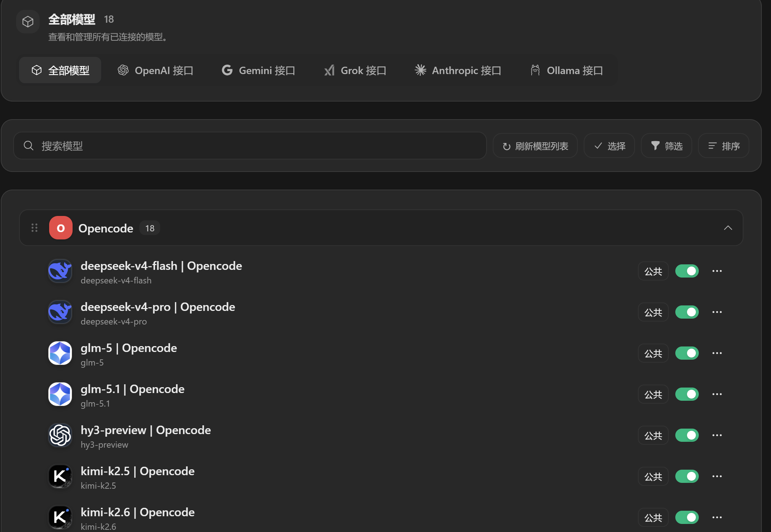Click the 选择 select button
The height and width of the screenshot is (532, 771).
[x=609, y=146]
